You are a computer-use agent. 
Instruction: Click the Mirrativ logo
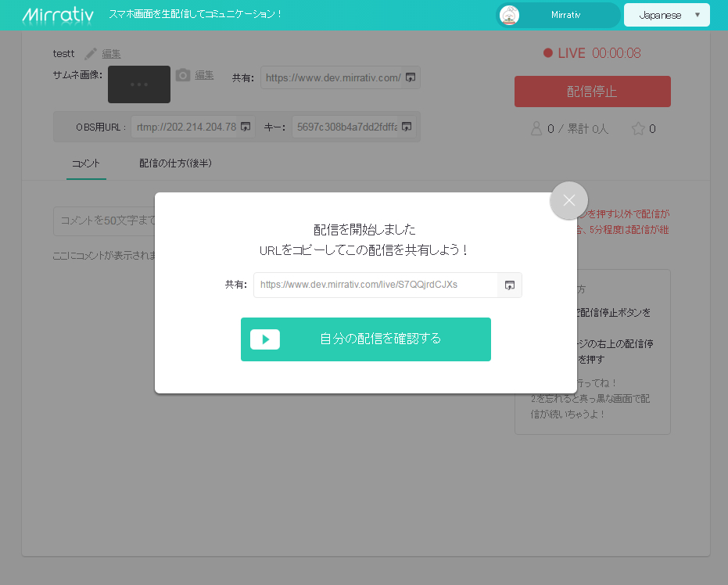coord(58,16)
